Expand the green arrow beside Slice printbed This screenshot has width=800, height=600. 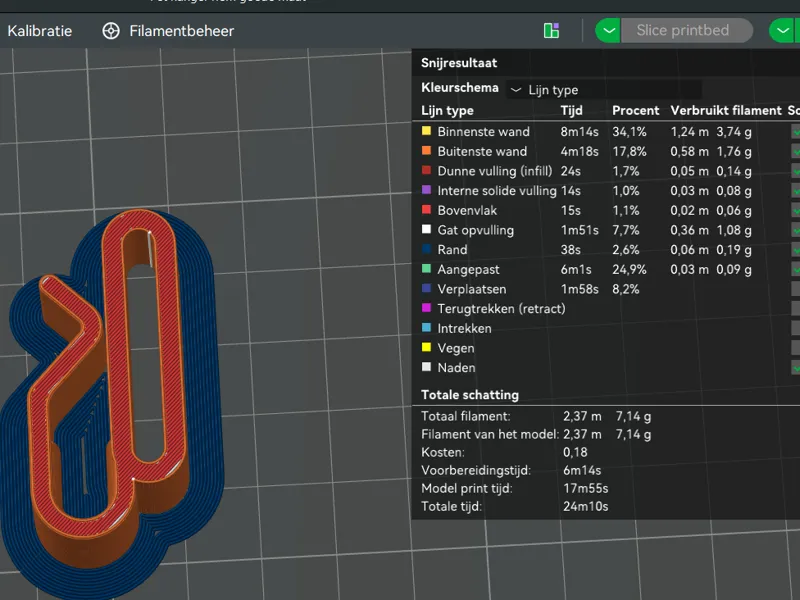pyautogui.click(x=608, y=31)
